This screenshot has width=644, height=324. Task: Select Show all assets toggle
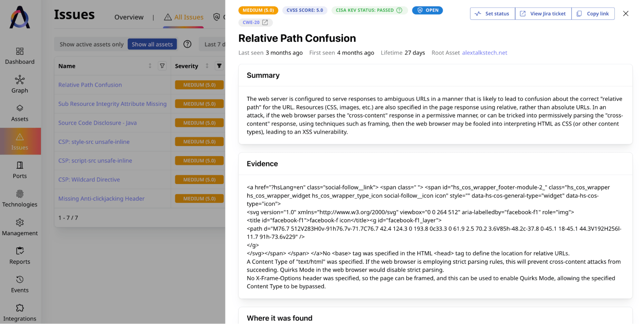tap(152, 44)
